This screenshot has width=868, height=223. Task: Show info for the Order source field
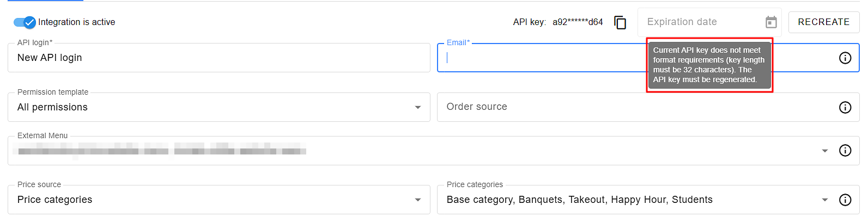(x=845, y=107)
